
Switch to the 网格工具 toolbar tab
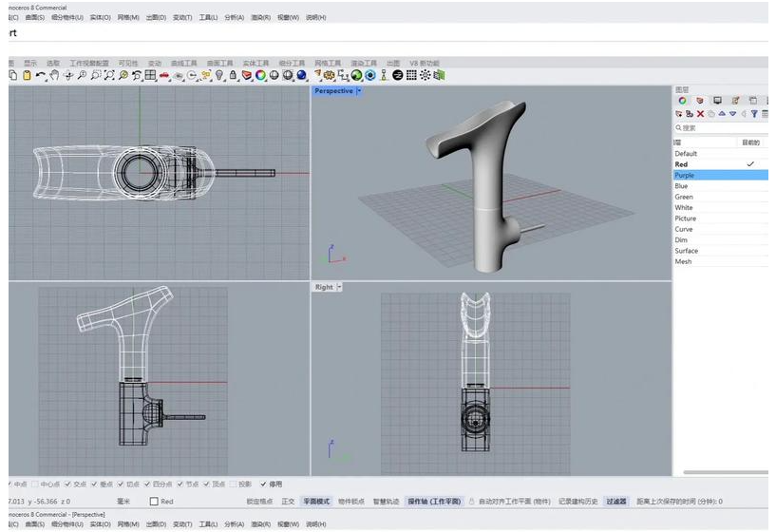pos(328,63)
